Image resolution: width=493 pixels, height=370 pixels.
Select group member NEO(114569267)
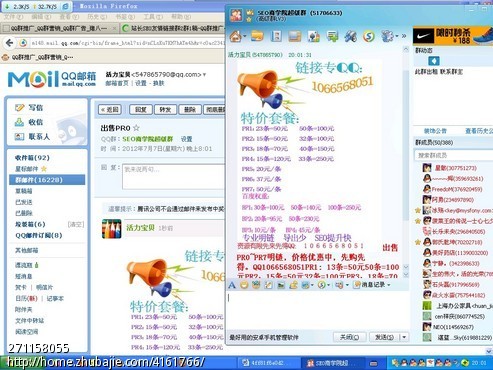[453, 327]
